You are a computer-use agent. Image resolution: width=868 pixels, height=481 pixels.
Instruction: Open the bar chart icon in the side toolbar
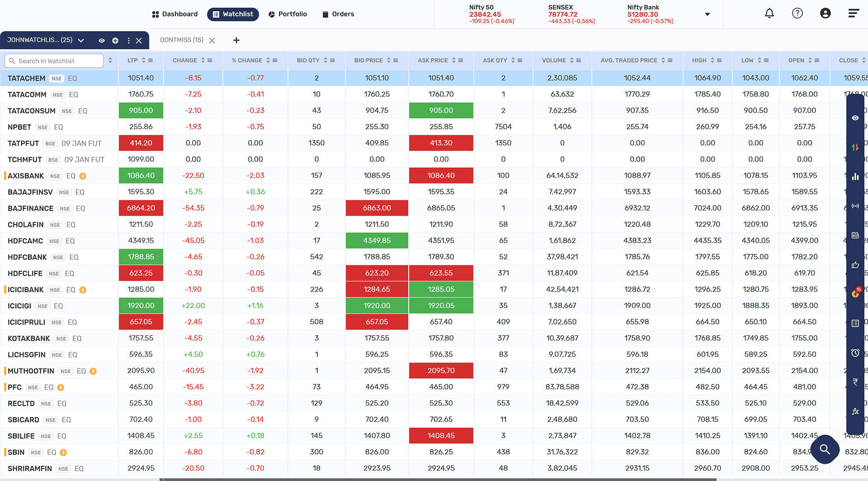tap(855, 177)
